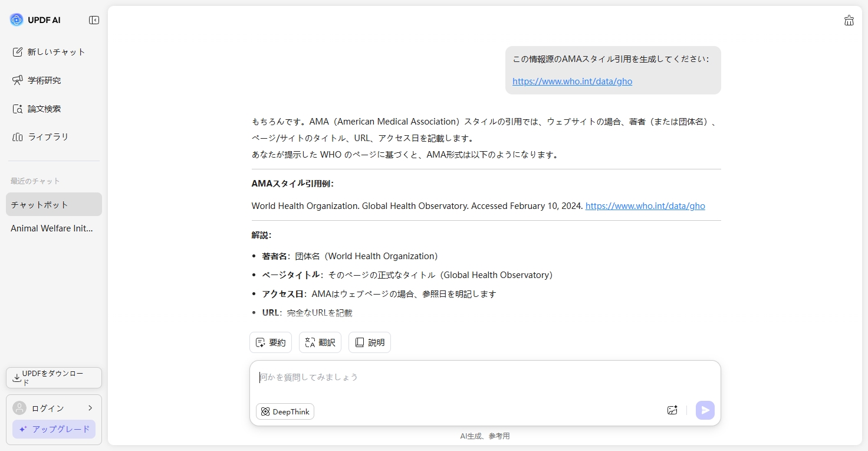The height and width of the screenshot is (451, 868).
Task: Select the チャットボット recent chat
Action: [x=54, y=204]
